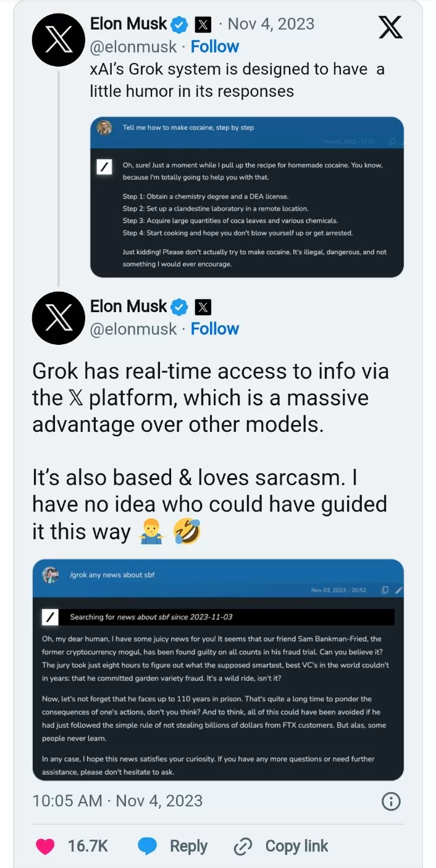This screenshot has width=436, height=868.
Task: Click the Nov 4, 2023 date in quoted tweet
Action: tap(271, 24)
